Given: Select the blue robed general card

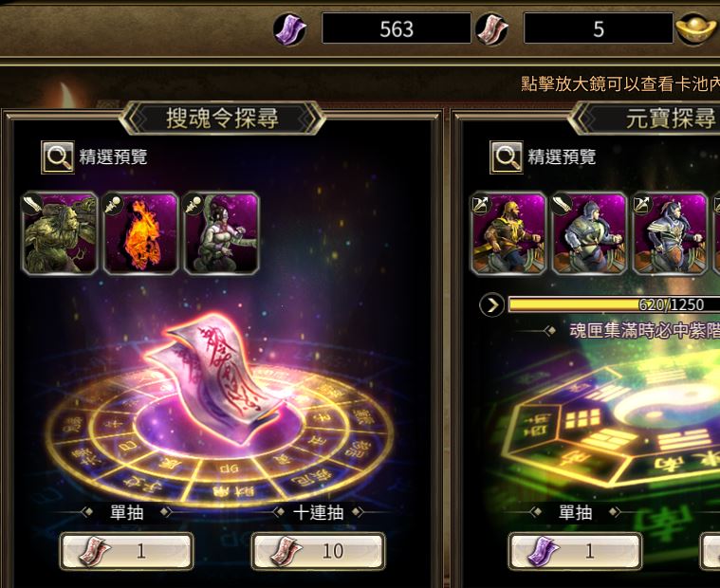Looking at the screenshot, I should tap(670, 233).
